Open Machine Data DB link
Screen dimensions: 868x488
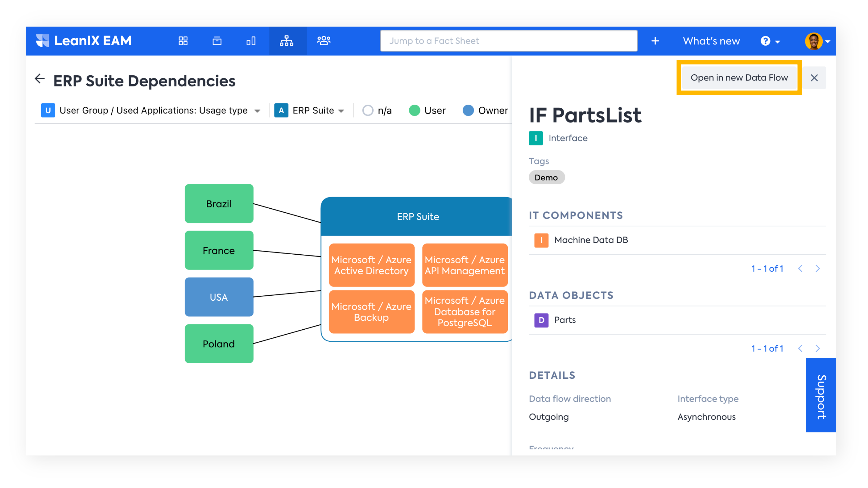point(591,240)
